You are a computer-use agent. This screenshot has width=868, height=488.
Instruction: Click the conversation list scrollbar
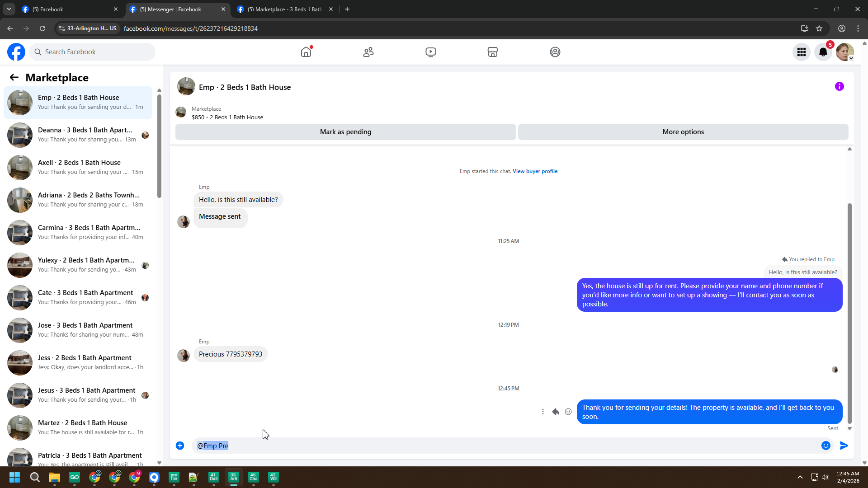[159, 145]
